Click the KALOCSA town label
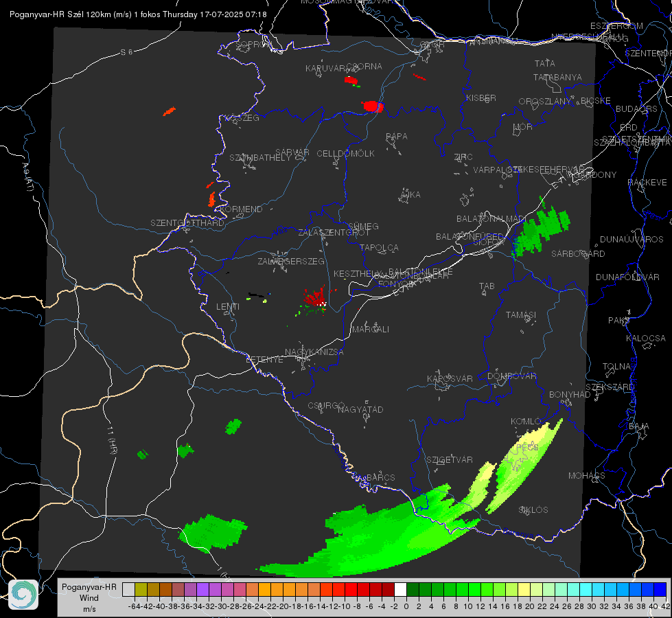This screenshot has height=618, width=672. pyautogui.click(x=646, y=339)
